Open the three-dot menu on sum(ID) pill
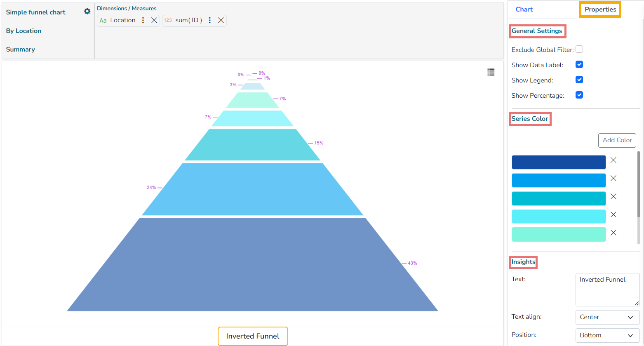This screenshot has height=346, width=644. 209,20
